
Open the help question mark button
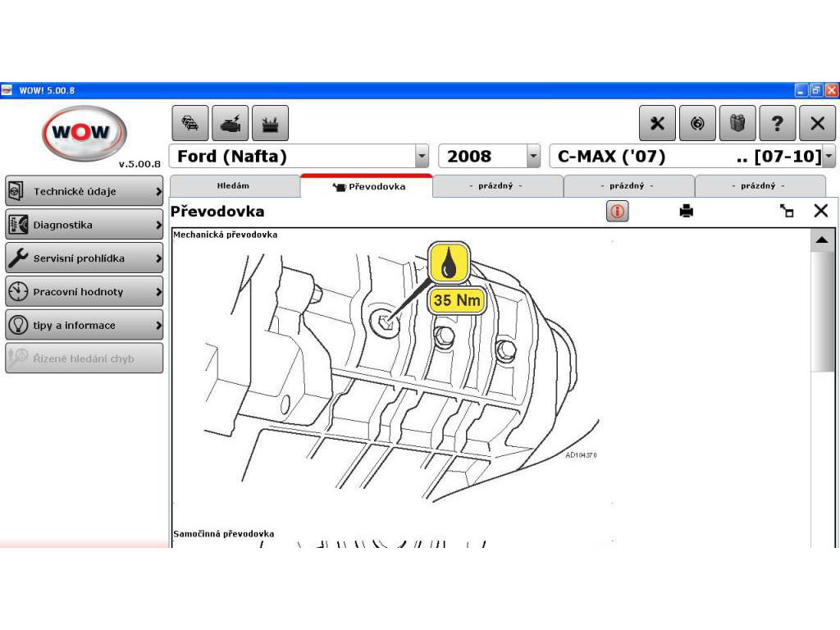point(778,123)
